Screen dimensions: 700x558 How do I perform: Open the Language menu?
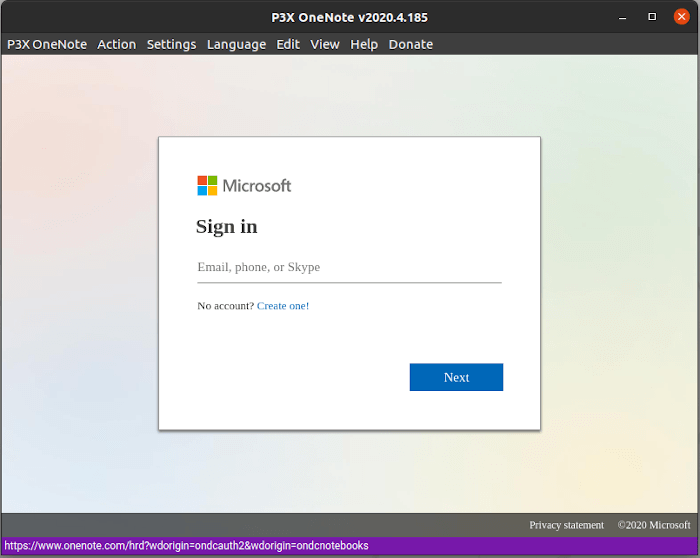point(236,45)
